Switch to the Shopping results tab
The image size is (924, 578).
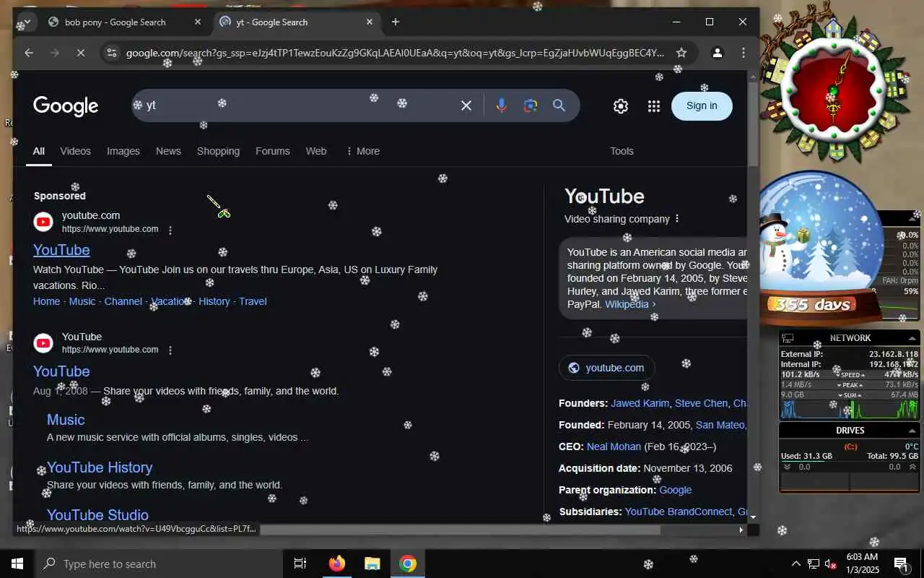pyautogui.click(x=218, y=151)
